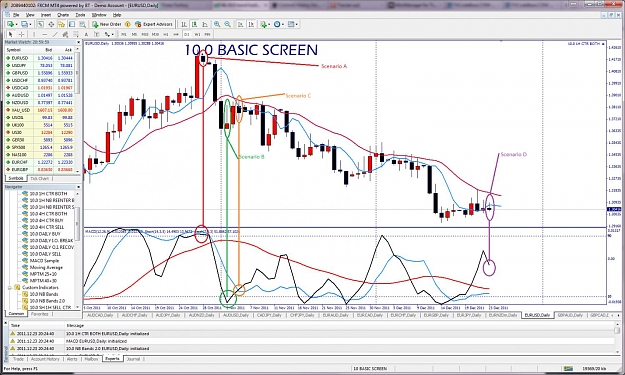The width and height of the screenshot is (625, 375).
Task: Click the New Order button
Action: pos(107,24)
